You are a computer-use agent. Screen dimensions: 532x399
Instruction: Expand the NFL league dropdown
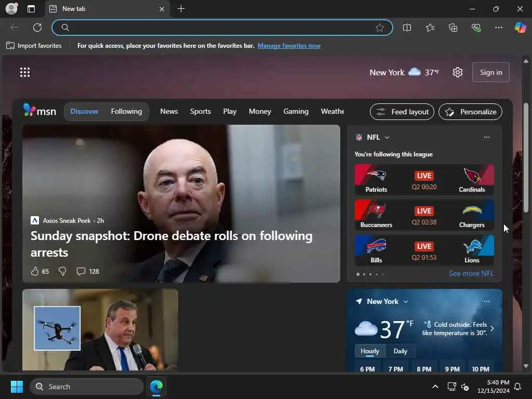click(387, 137)
